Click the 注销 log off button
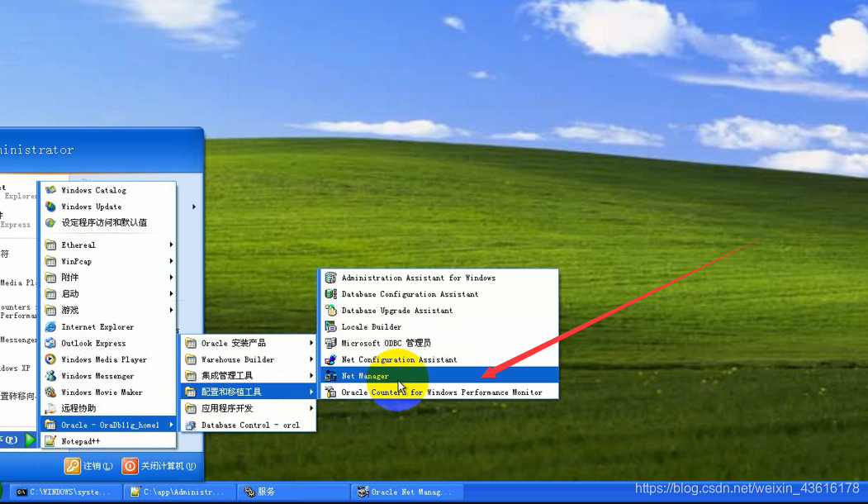This screenshot has width=868, height=504. point(88,466)
